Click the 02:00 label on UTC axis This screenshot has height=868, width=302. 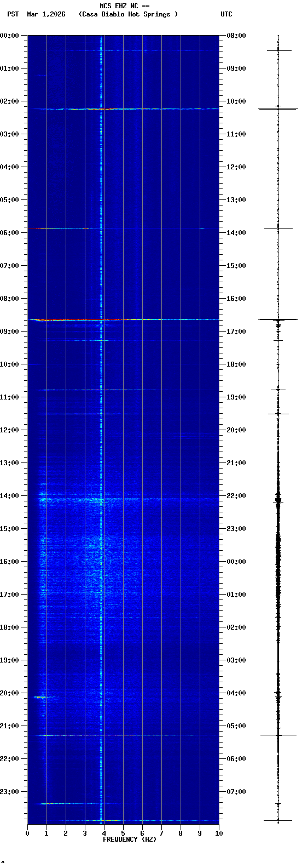tap(236, 627)
